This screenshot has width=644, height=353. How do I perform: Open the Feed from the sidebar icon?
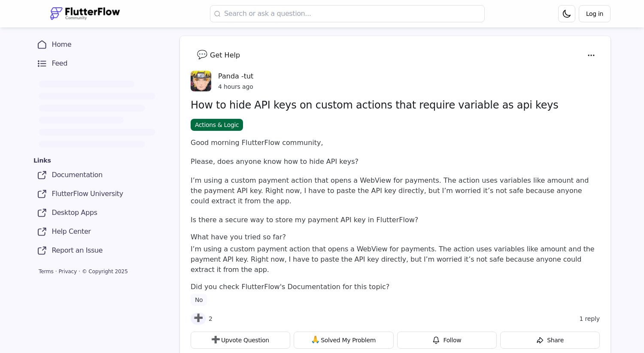click(x=42, y=63)
